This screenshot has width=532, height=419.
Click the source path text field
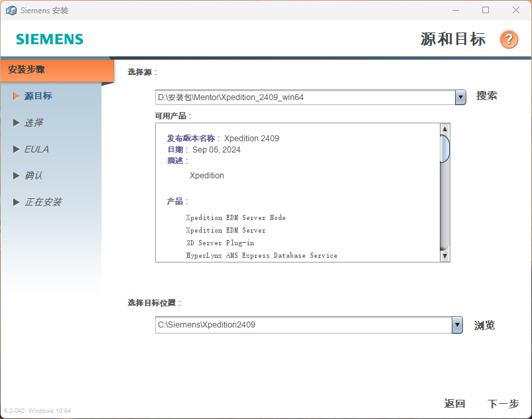click(x=305, y=97)
